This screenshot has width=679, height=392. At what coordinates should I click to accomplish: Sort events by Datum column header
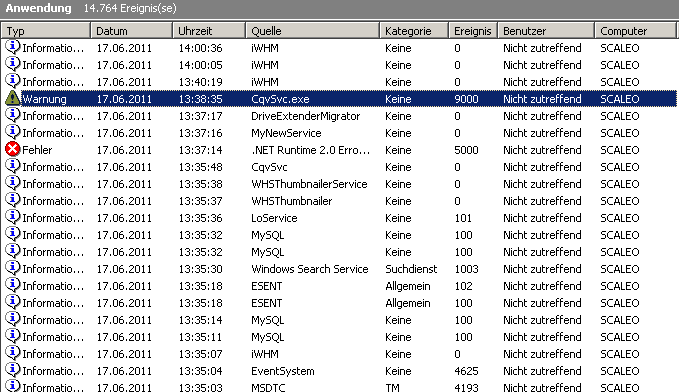pos(131,31)
